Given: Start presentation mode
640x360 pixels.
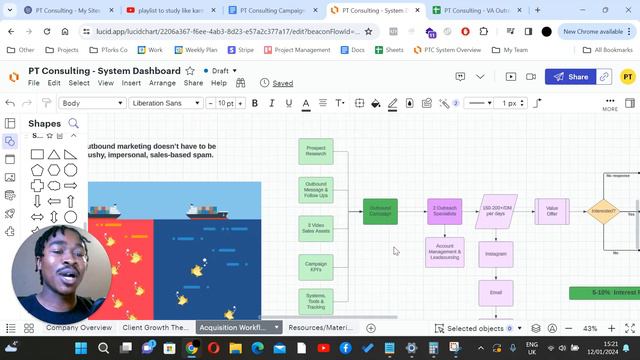Looking at the screenshot, I should click(x=511, y=77).
